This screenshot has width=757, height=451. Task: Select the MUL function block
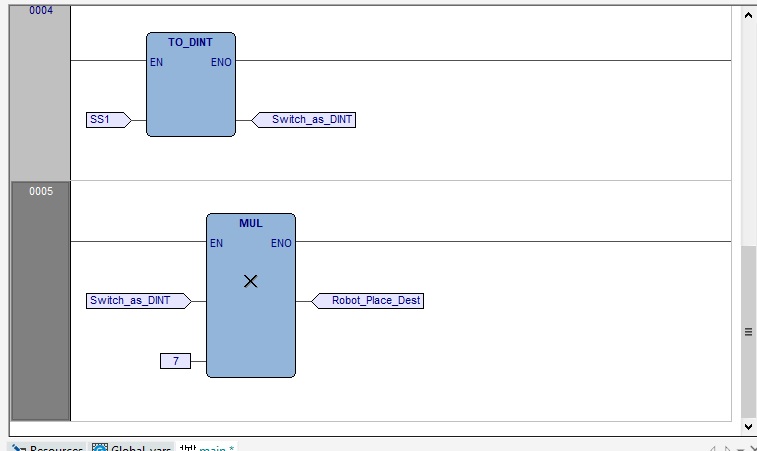(251, 295)
